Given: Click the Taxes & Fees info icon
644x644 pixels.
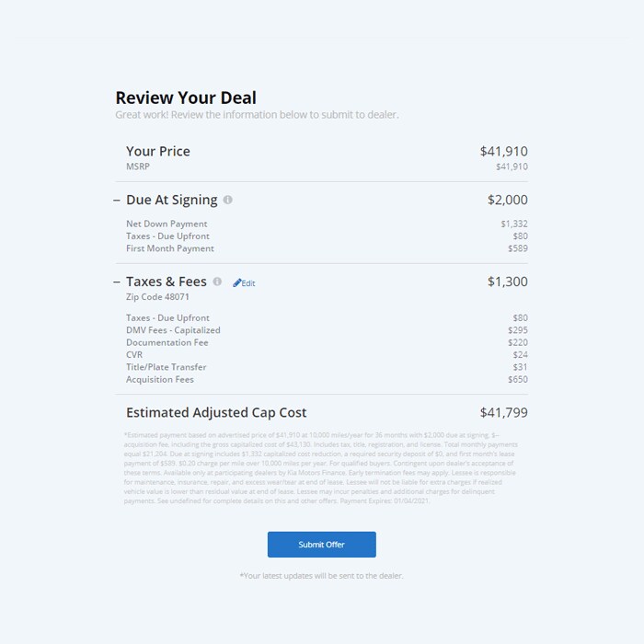Looking at the screenshot, I should click(x=217, y=282).
